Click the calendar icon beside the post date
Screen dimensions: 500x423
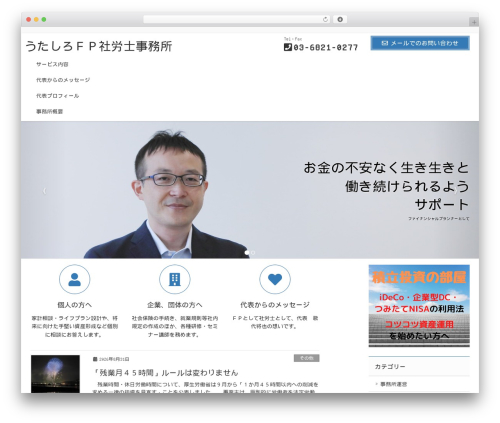coord(95,359)
